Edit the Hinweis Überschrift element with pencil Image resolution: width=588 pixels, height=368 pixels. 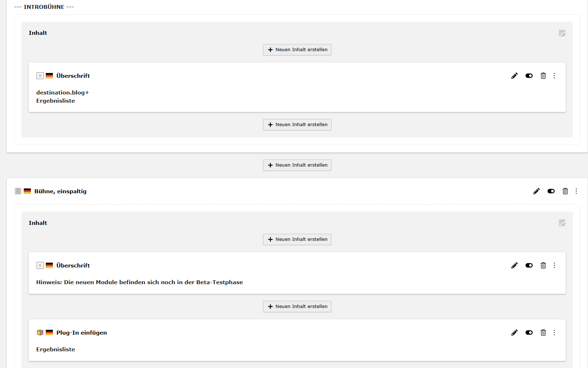click(515, 265)
